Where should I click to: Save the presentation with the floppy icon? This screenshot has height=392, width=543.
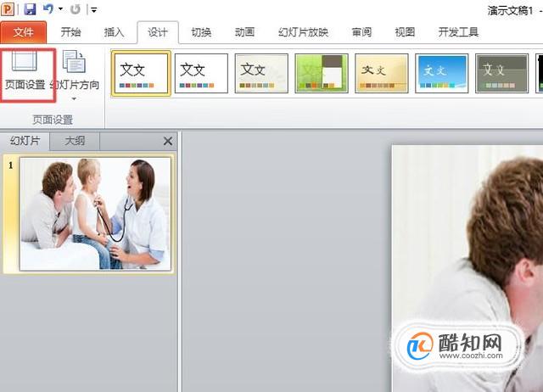[x=31, y=9]
